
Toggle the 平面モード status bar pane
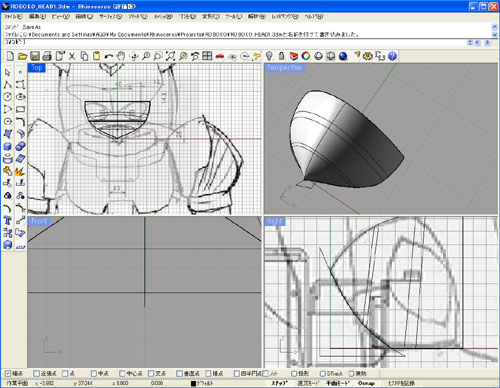pyautogui.click(x=337, y=383)
